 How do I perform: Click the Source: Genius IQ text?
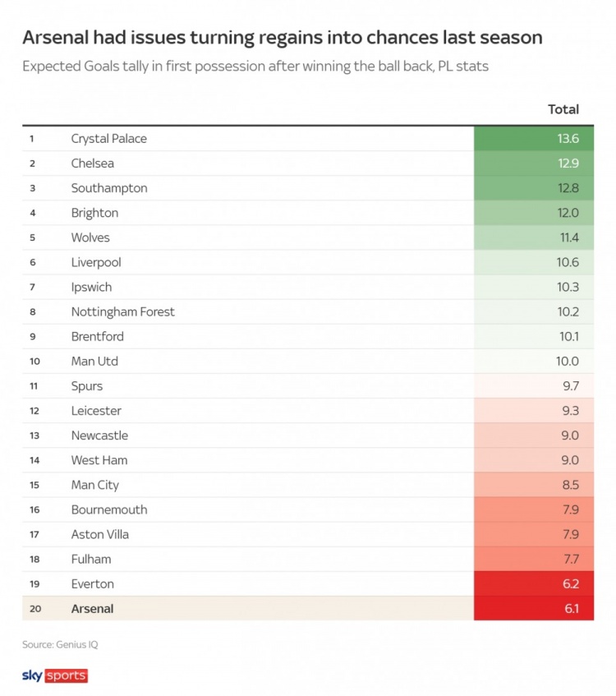[59, 644]
